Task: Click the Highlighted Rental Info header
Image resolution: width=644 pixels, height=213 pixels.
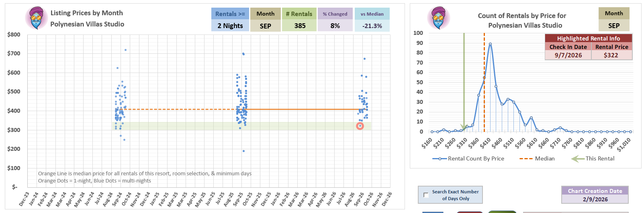Action: coord(588,39)
